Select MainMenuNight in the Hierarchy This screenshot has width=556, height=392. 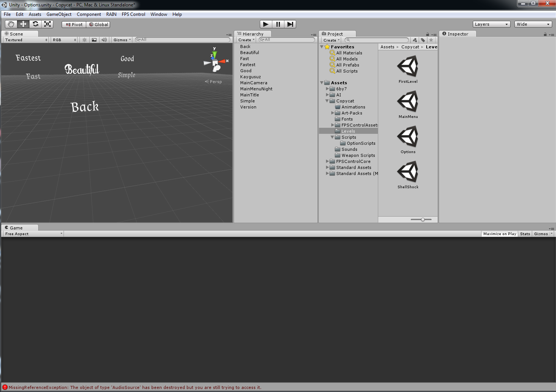coord(256,89)
